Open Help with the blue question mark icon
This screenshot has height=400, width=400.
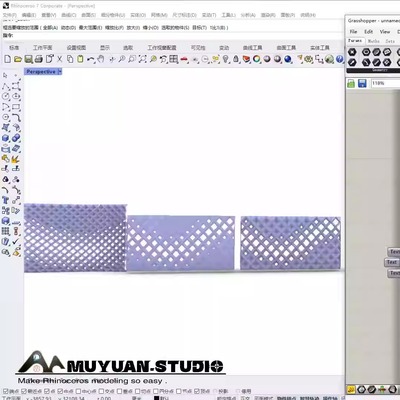[340, 59]
